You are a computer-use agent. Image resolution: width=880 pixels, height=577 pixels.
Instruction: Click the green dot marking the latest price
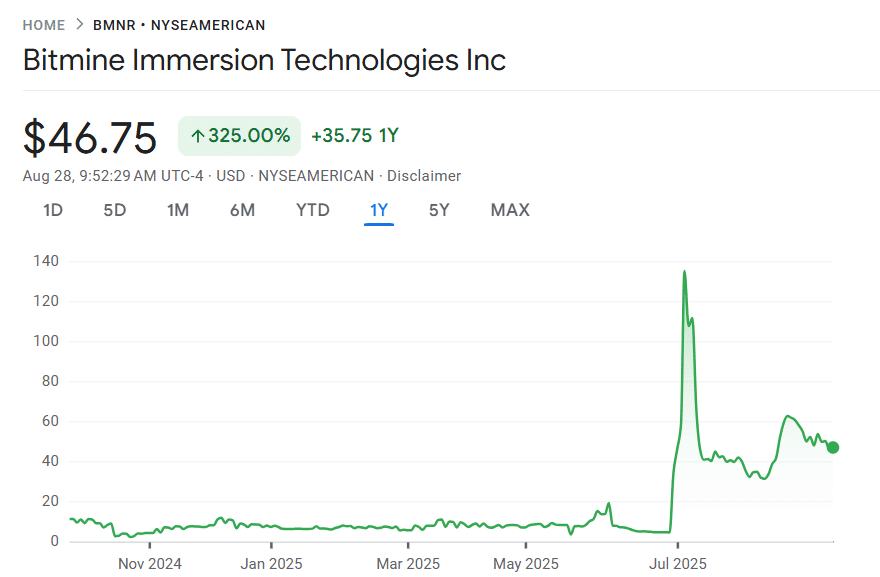833,448
